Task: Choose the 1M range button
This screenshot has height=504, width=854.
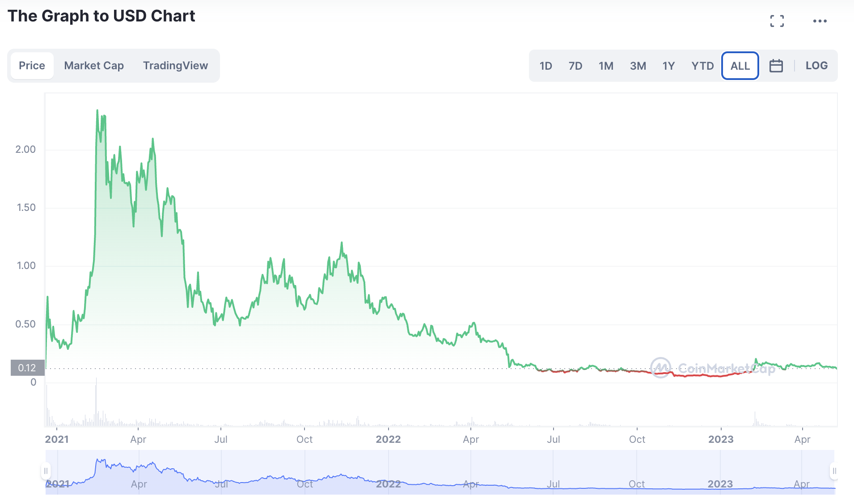Action: coord(606,66)
